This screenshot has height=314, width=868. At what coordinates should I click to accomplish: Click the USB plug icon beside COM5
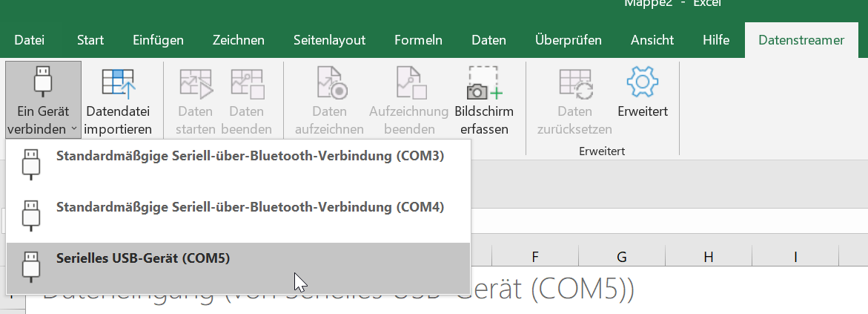pos(31,266)
